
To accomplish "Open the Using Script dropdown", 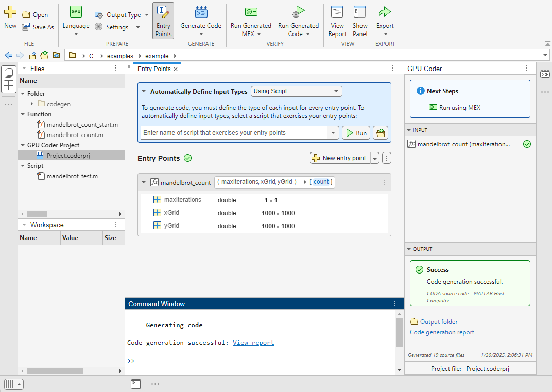I will point(297,91).
